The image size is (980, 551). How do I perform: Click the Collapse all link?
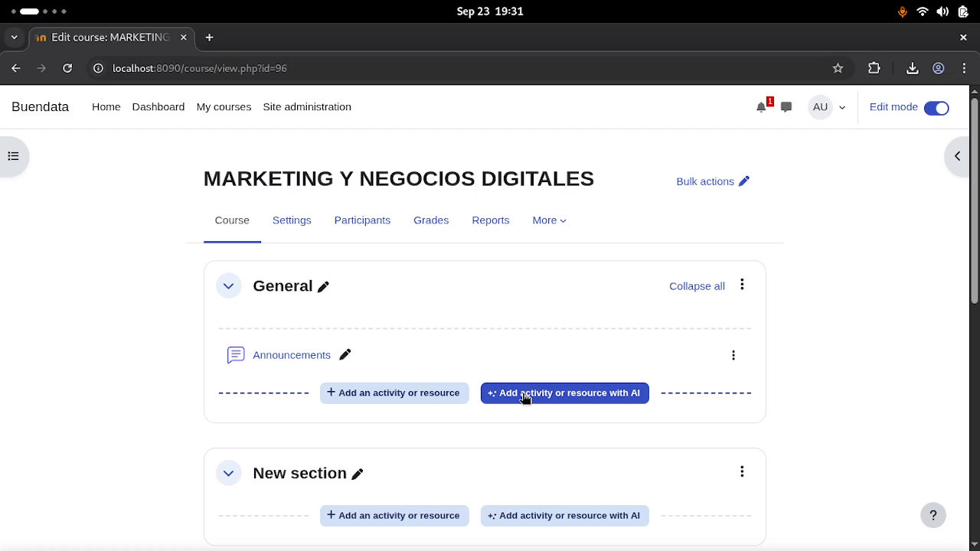(x=697, y=285)
